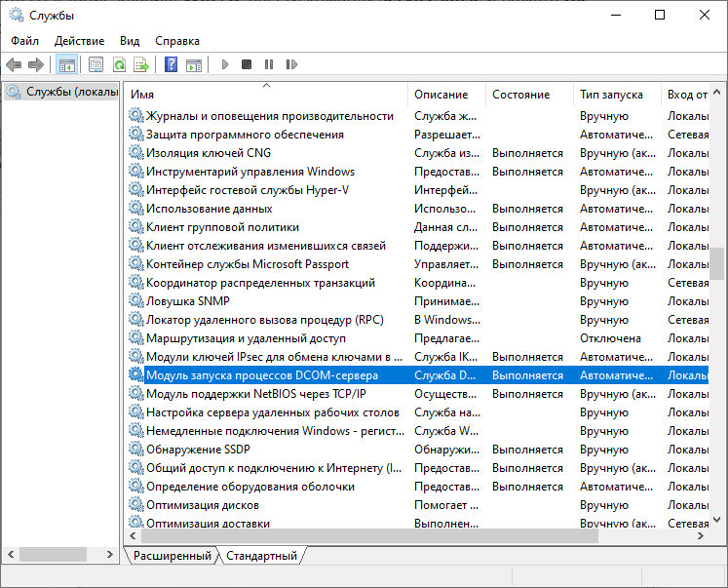Select Инструментарий управления Windows service

418,172
